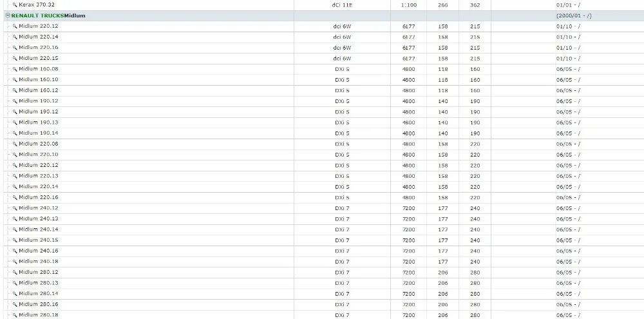This screenshot has height=319, width=644.
Task: Click the magnifier icon beside Midlum 280.16
Action: tap(15, 304)
